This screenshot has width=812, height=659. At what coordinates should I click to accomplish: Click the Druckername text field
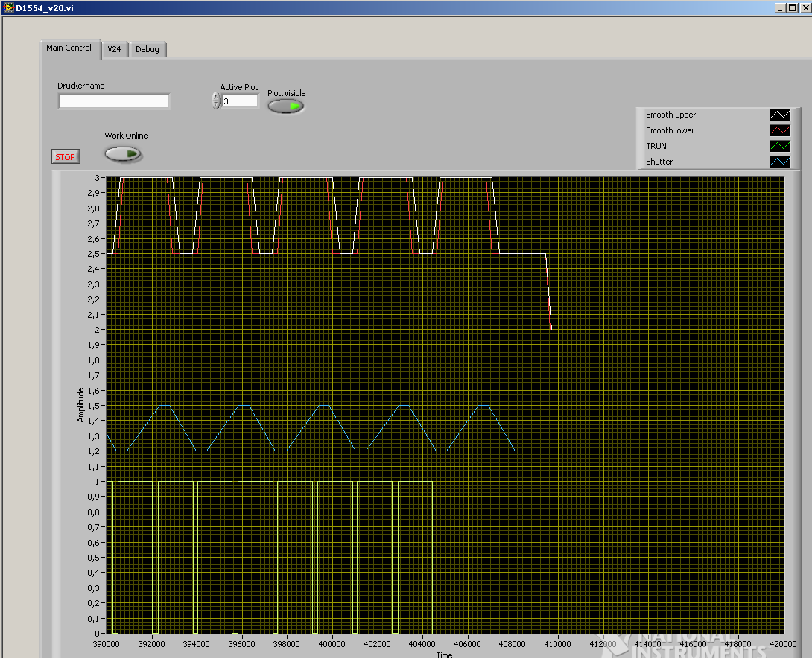click(x=114, y=101)
